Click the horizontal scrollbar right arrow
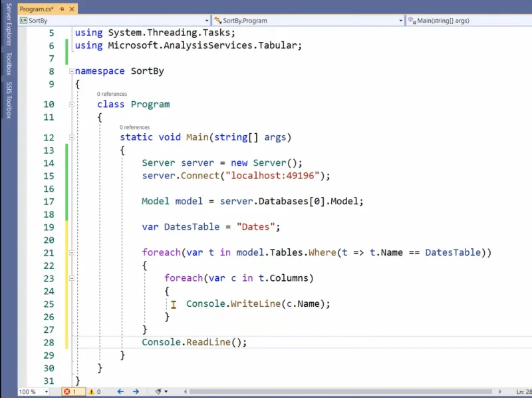Screen dimensions: 532x398 (500, 392)
